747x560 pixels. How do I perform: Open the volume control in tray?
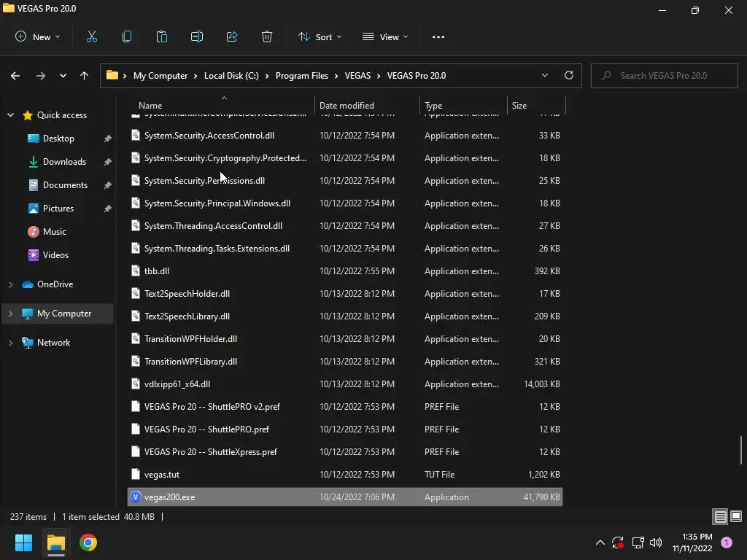656,542
